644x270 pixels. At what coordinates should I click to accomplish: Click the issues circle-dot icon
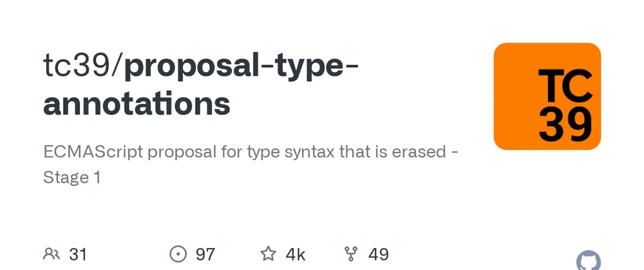click(178, 255)
